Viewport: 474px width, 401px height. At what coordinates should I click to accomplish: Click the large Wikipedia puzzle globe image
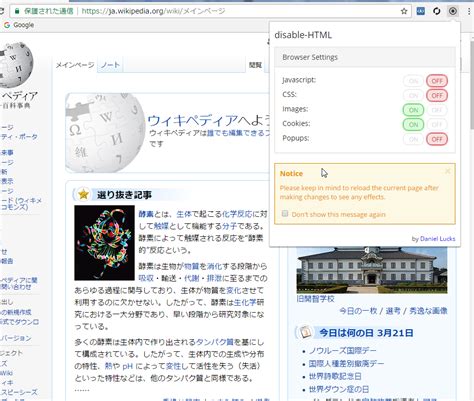coord(105,133)
